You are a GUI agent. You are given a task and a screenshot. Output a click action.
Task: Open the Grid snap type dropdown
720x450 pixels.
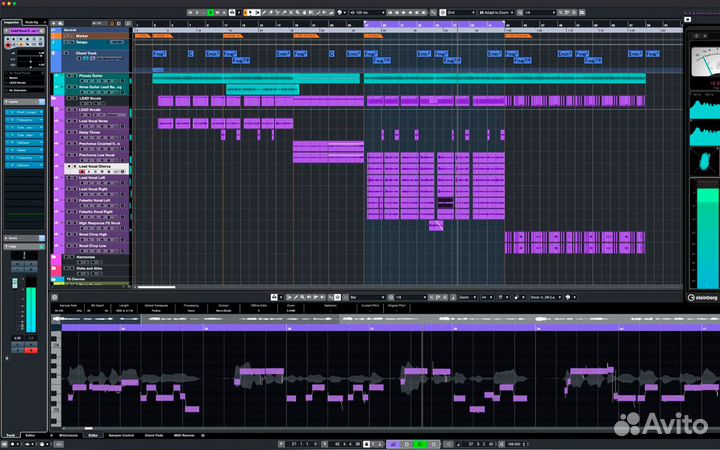(x=461, y=13)
